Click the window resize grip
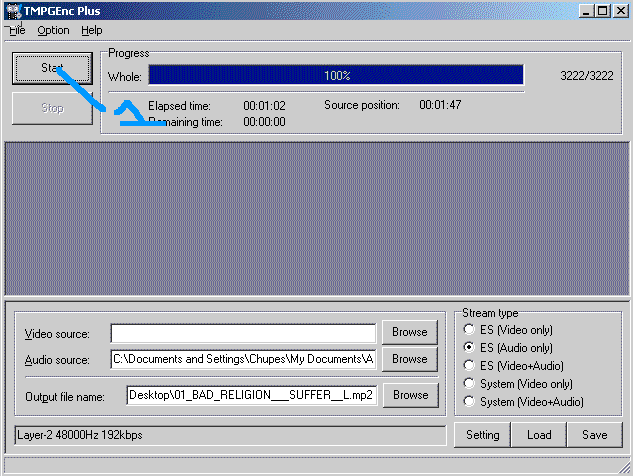633x476 pixels. pos(625,468)
